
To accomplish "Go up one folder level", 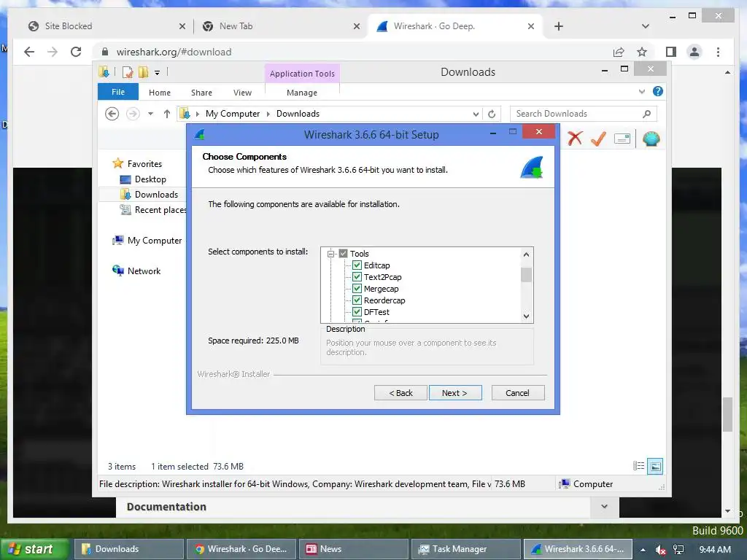I will coord(167,114).
